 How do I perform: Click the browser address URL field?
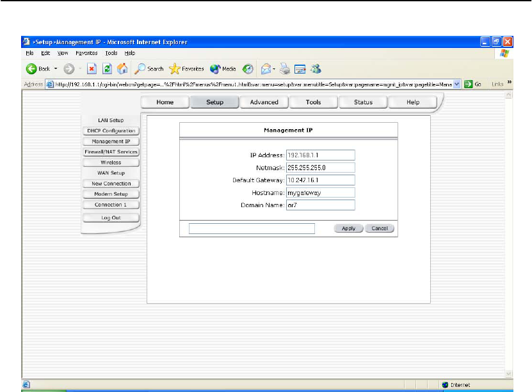[253, 84]
